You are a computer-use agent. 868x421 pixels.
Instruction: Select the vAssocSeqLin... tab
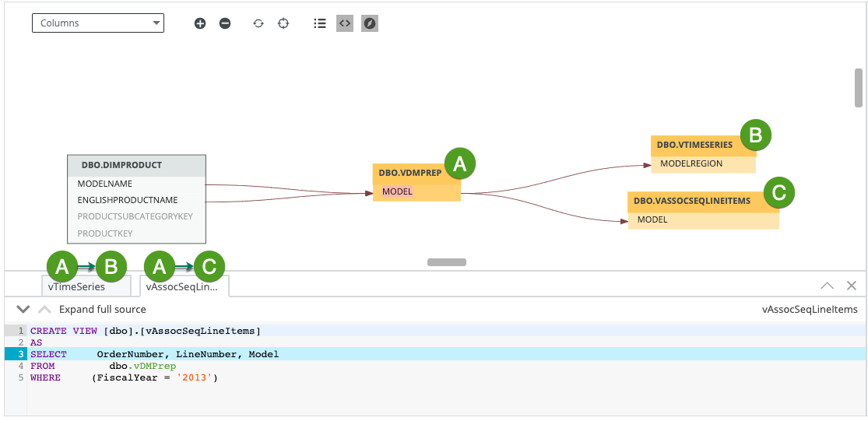click(x=184, y=287)
